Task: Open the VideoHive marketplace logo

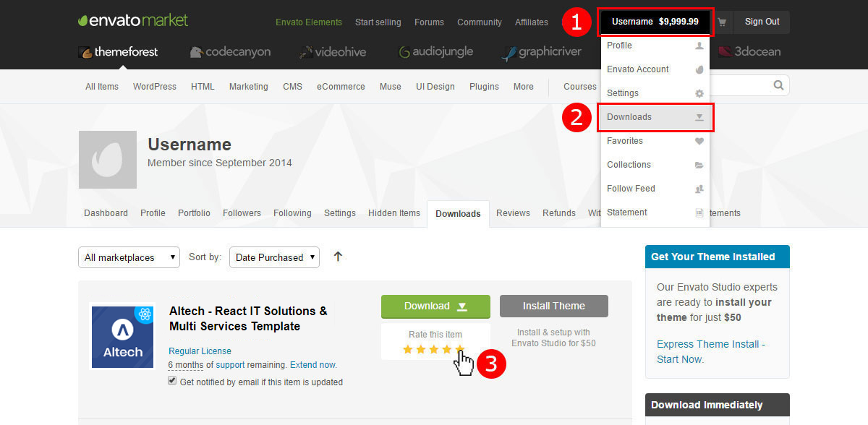Action: point(333,52)
